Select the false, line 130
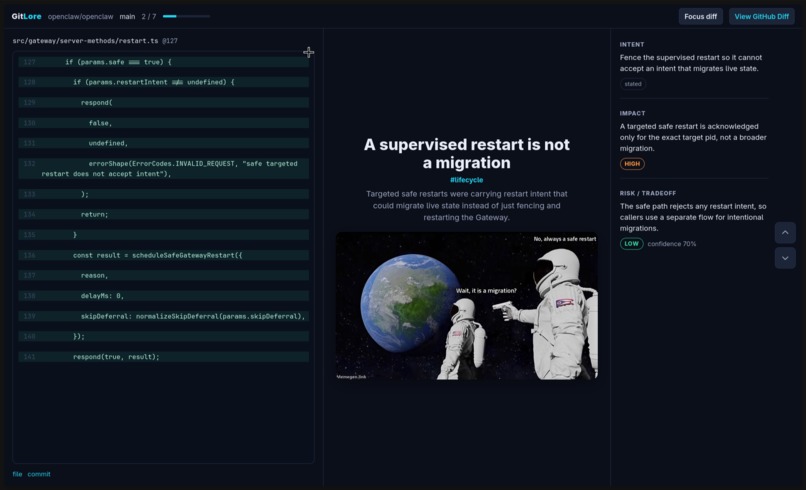Screen dimensions: 806x490 (163, 123)
